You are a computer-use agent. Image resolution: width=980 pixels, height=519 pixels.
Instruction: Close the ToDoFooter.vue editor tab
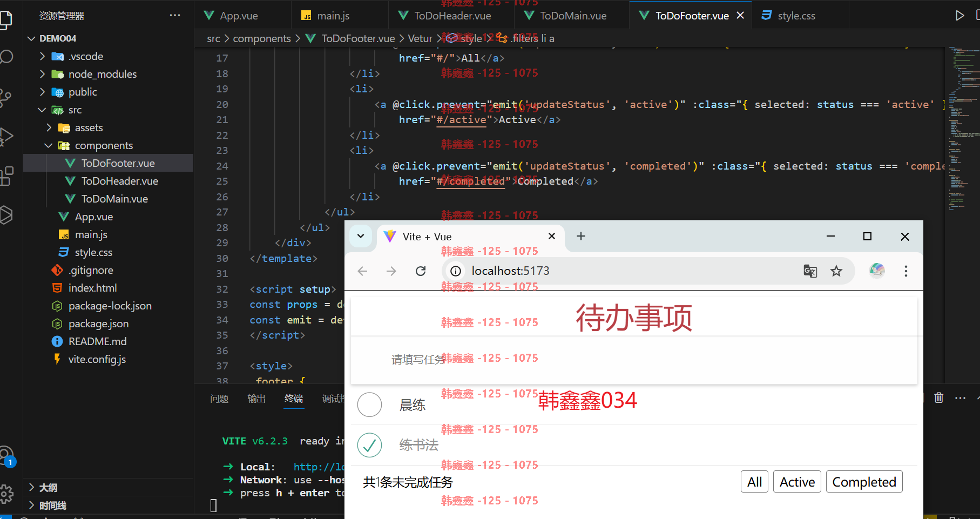pyautogui.click(x=740, y=15)
